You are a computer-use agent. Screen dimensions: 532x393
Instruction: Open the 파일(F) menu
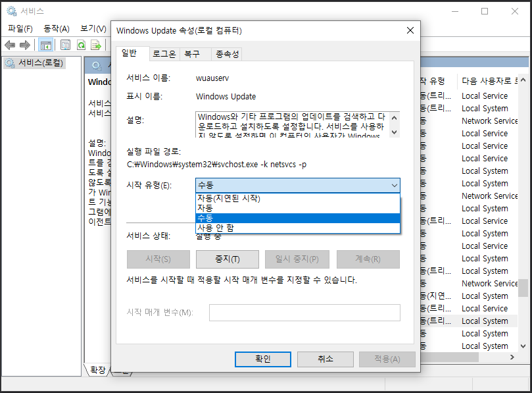[20, 29]
